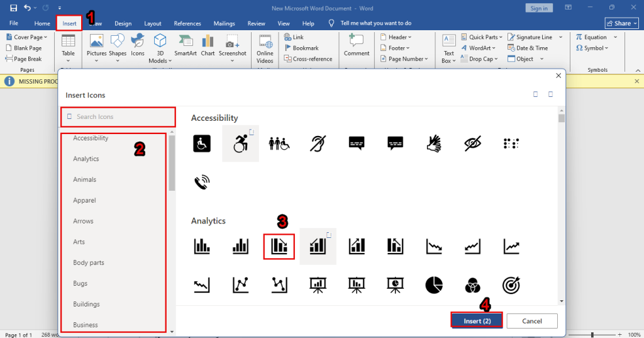Image resolution: width=644 pixels, height=338 pixels.
Task: Open Online Videos from the ribbon
Action: (x=265, y=48)
